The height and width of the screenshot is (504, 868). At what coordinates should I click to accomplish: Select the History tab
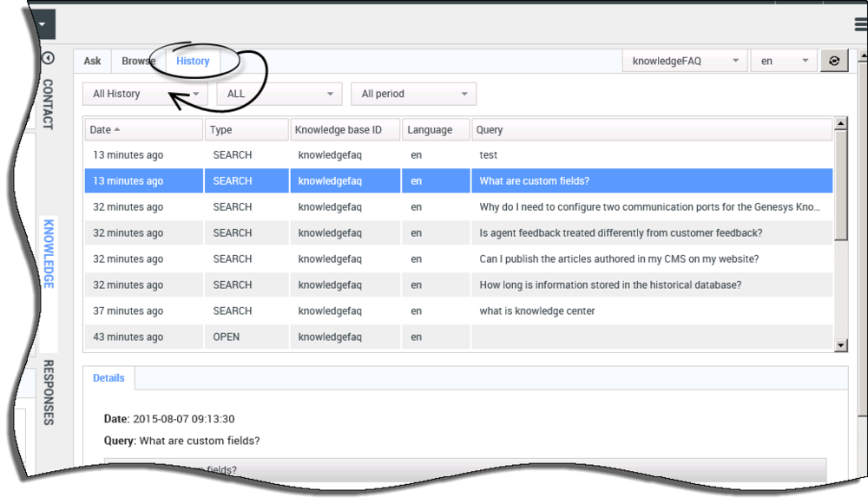(x=193, y=61)
